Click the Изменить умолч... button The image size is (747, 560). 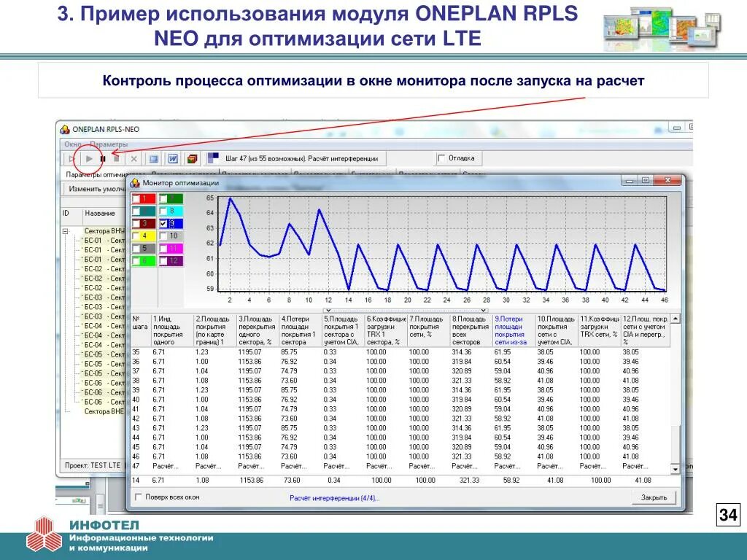(x=95, y=189)
